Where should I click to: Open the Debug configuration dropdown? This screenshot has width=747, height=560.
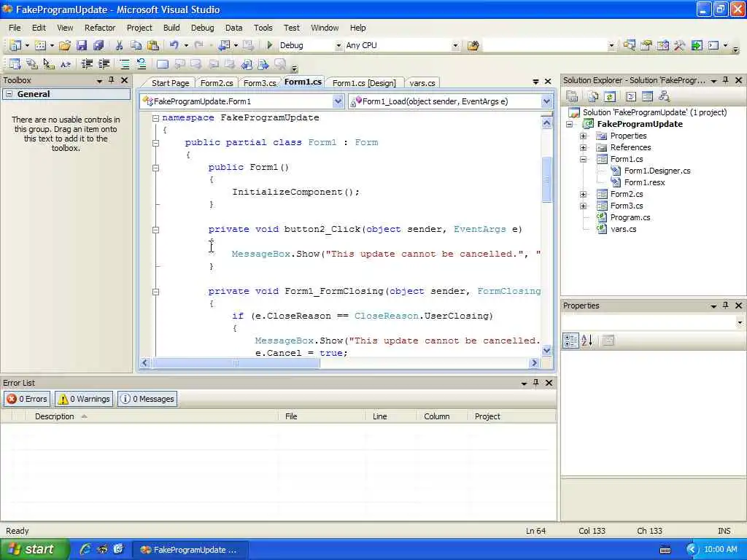(338, 45)
